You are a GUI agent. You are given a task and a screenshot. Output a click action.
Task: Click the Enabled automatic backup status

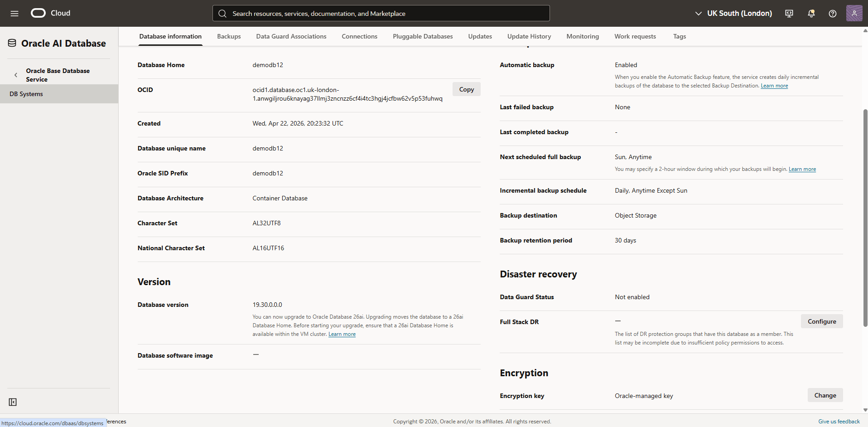tap(626, 65)
